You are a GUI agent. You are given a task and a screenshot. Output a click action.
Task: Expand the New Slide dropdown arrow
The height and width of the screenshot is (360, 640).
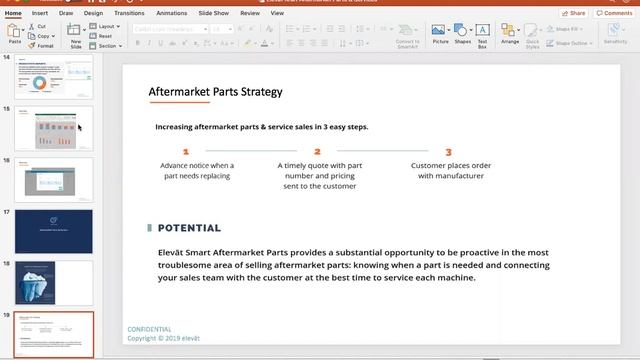click(84, 30)
